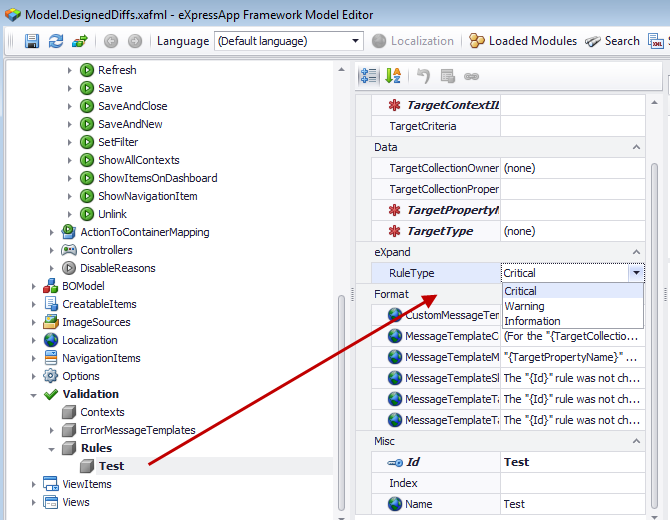Open the Language combo box

click(x=289, y=41)
